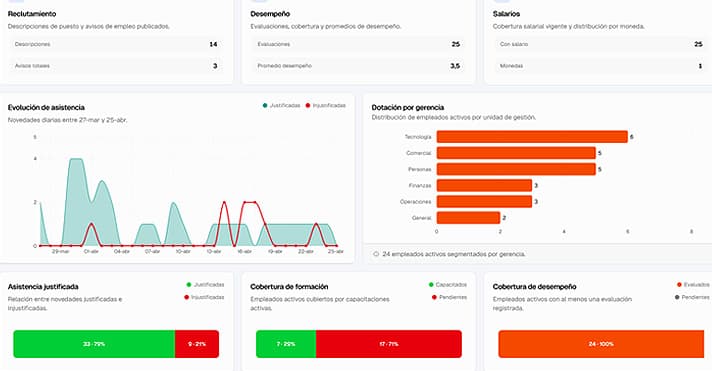Click the Cobertura de formación heading
This screenshot has height=371, width=712.
[x=289, y=287]
